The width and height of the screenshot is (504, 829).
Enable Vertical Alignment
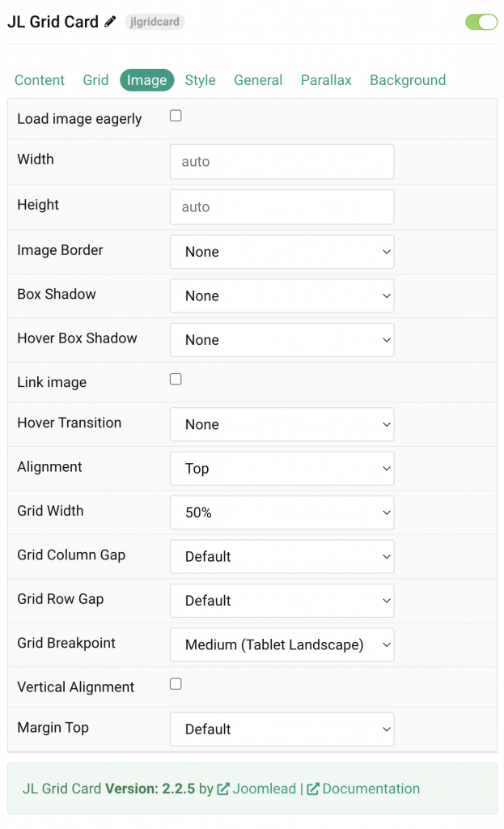(x=176, y=683)
